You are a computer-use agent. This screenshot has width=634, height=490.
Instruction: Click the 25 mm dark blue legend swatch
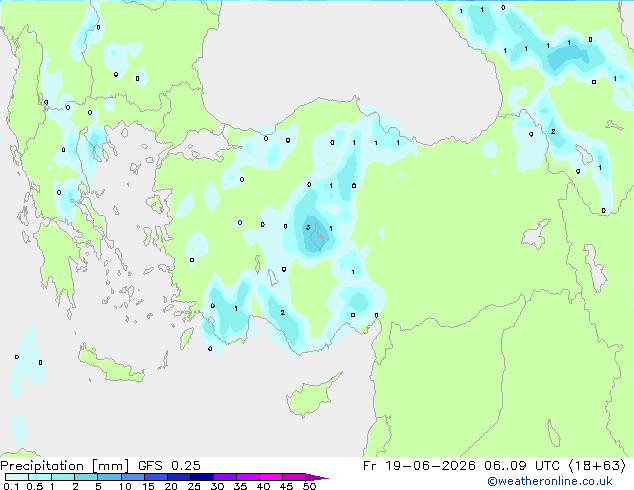[202, 477]
